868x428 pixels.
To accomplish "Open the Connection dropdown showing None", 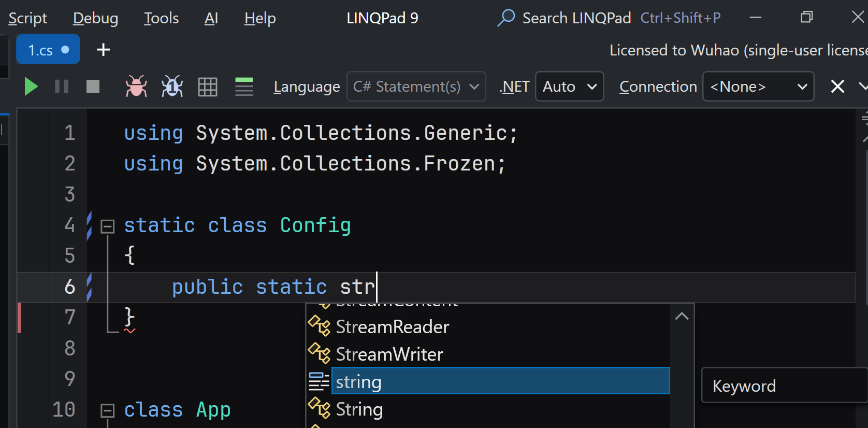I will (758, 87).
